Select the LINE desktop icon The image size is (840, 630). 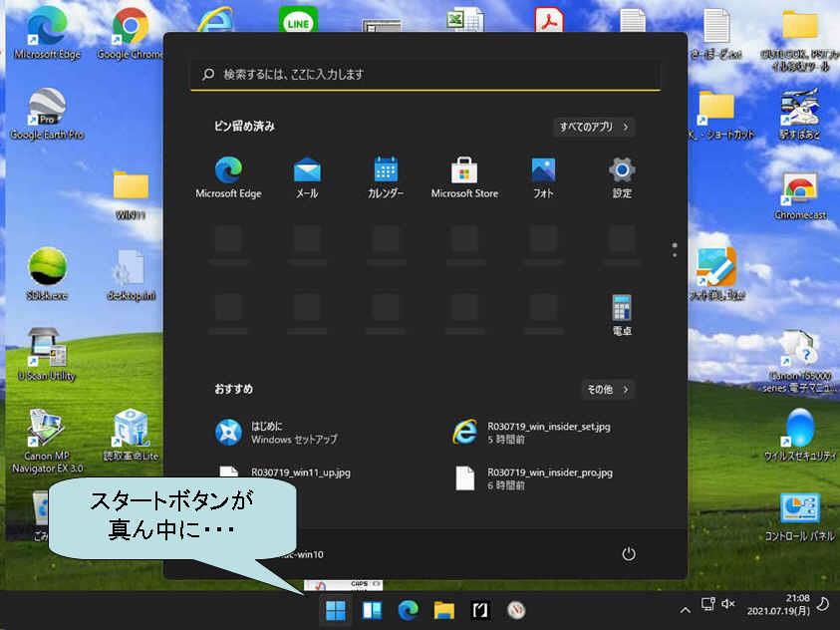[x=298, y=20]
